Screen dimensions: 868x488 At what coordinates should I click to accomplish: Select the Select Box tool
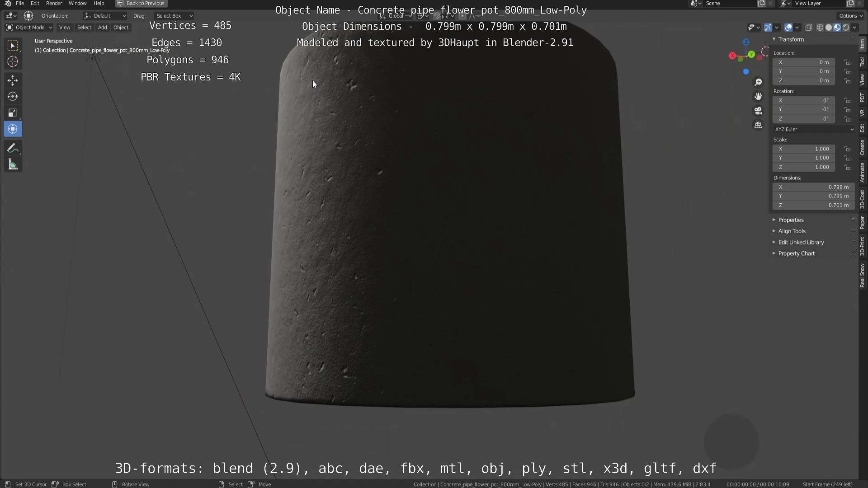pos(13,46)
